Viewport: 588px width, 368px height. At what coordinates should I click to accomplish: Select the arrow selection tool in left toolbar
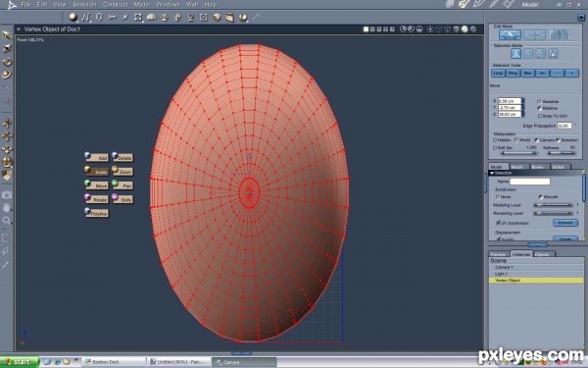(7, 35)
